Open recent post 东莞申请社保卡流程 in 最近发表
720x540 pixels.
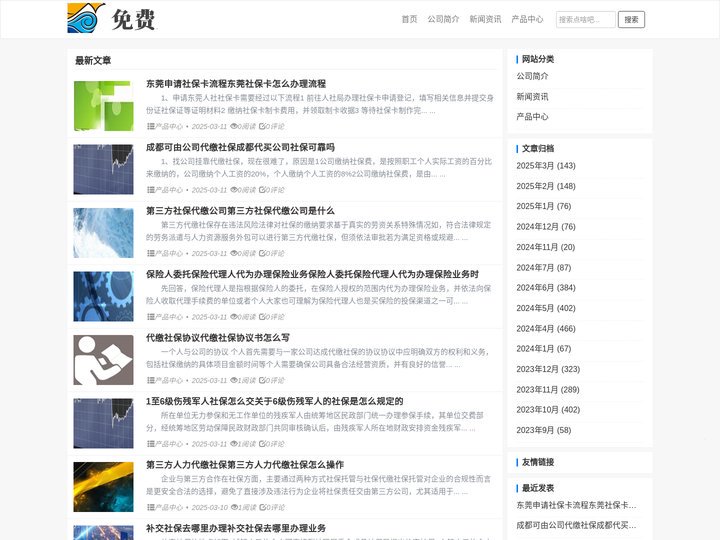tap(576, 505)
